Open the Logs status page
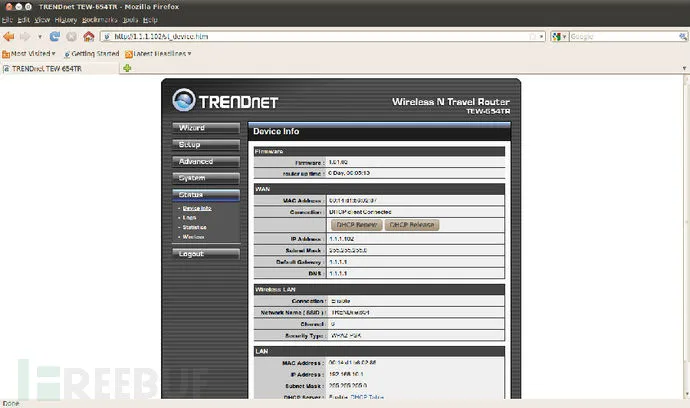The width and height of the screenshot is (690, 408). [x=189, y=217]
